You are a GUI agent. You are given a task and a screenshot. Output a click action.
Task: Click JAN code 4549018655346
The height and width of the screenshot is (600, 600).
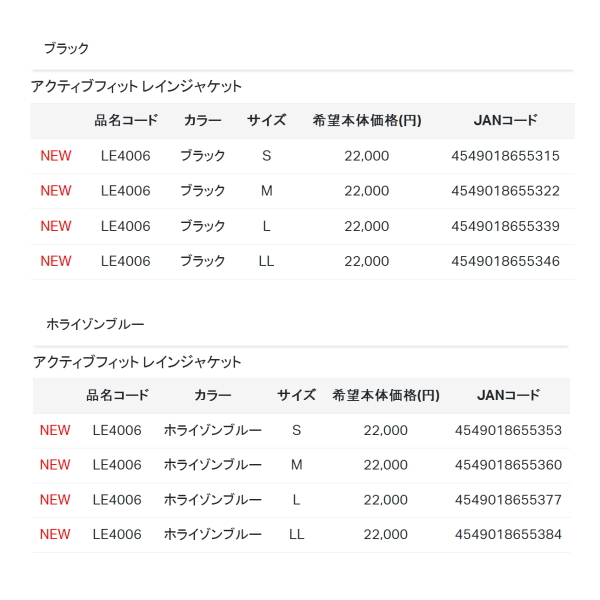pyautogui.click(x=505, y=261)
